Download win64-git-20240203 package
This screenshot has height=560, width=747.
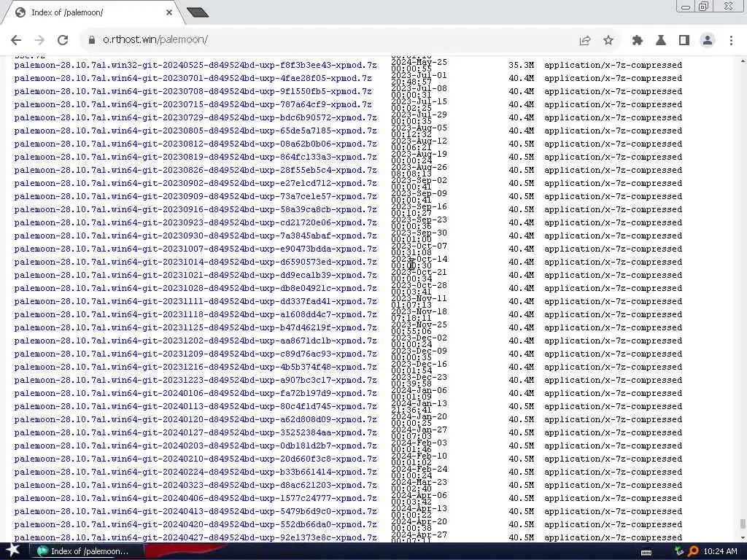196,446
